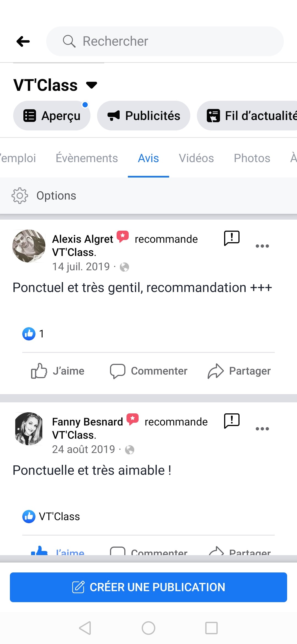This screenshot has width=297, height=644.
Task: Like Alexis Algret's recommendation with J'aime
Action: click(58, 371)
